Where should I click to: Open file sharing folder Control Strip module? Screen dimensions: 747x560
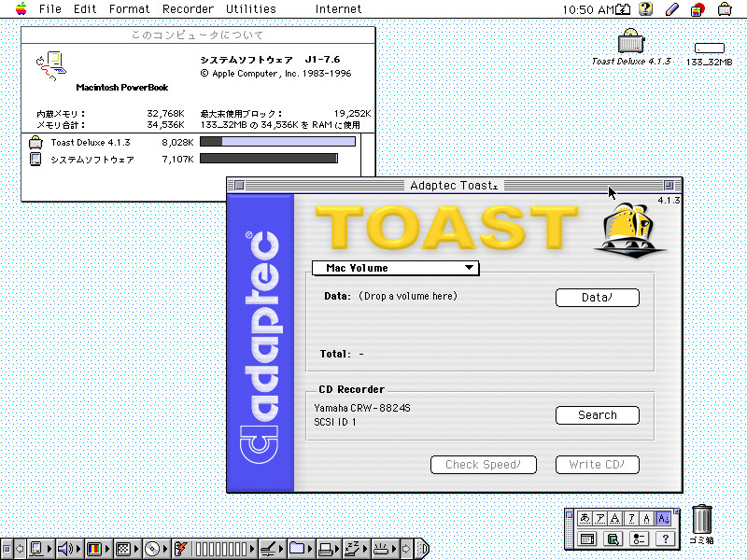301,549
